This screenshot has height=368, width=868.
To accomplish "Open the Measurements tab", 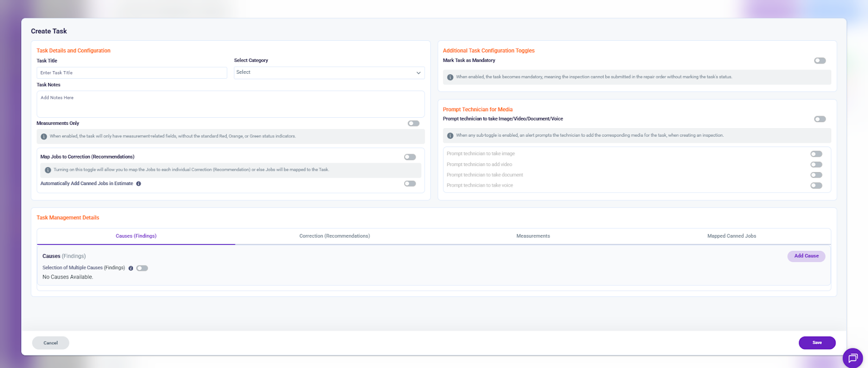I will tap(533, 236).
